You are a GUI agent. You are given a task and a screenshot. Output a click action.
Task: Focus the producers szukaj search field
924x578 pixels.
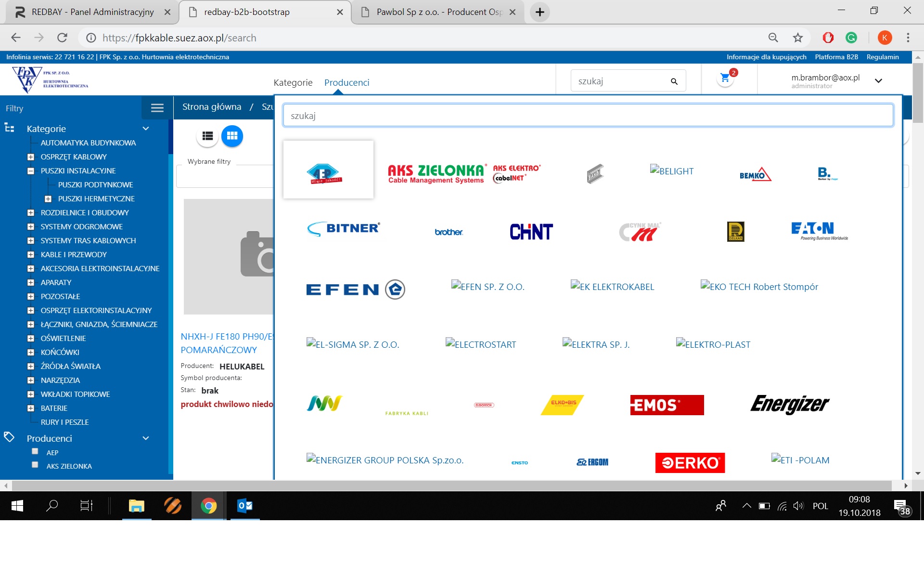tap(588, 116)
